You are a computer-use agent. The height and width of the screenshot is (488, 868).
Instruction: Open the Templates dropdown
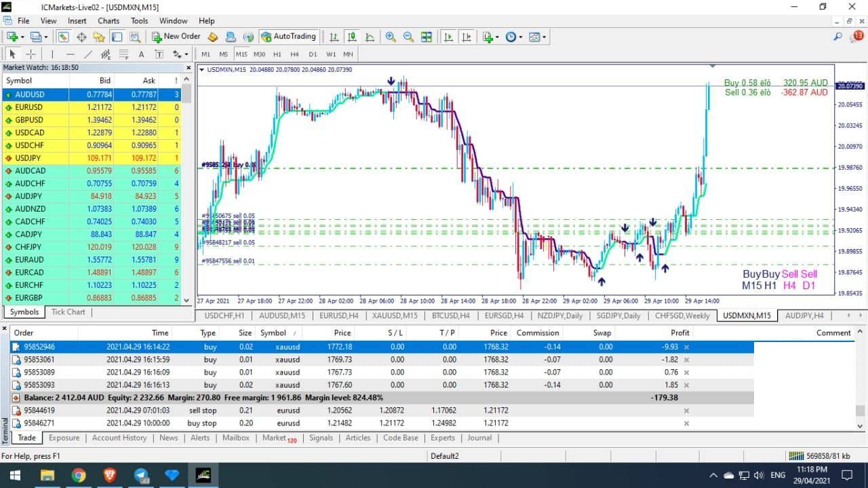pyautogui.click(x=537, y=37)
